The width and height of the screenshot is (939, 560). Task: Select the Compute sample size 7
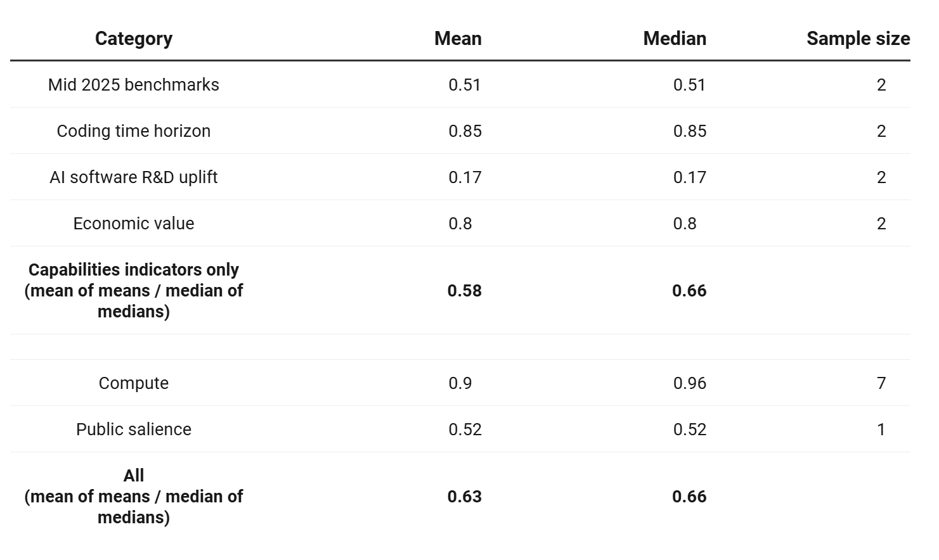881,383
